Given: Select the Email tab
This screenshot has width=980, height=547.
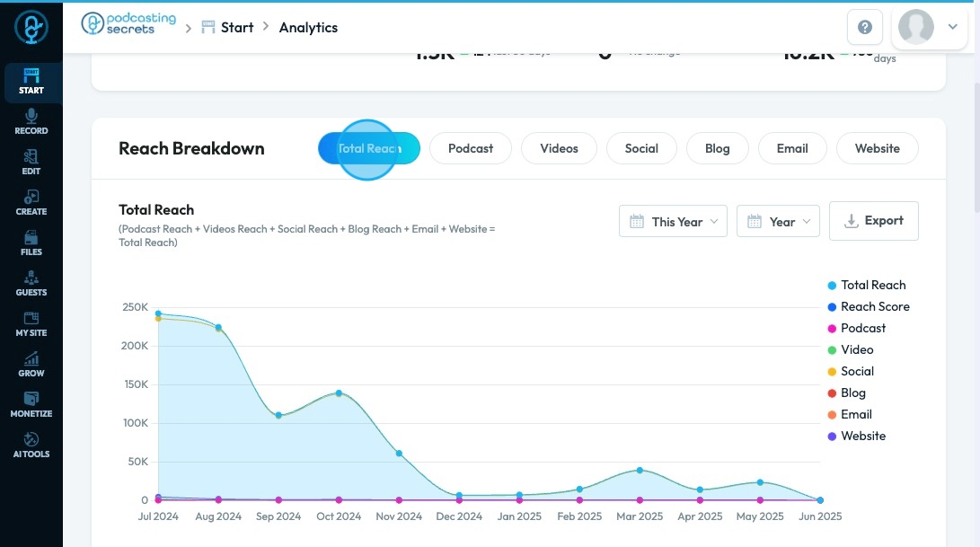Looking at the screenshot, I should tap(792, 148).
